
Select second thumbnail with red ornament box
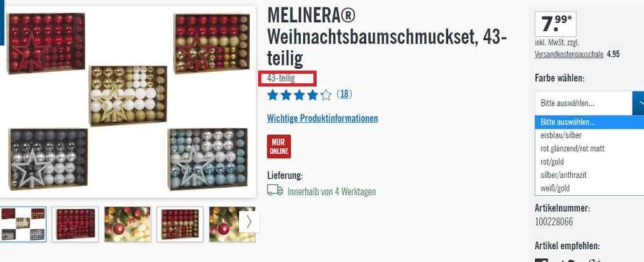pyautogui.click(x=75, y=224)
